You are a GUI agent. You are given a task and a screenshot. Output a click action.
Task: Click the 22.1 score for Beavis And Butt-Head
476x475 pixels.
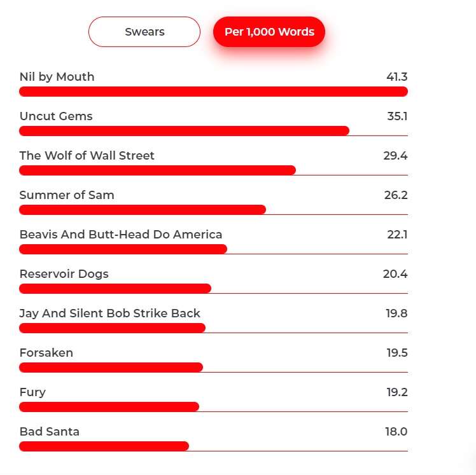tap(397, 235)
